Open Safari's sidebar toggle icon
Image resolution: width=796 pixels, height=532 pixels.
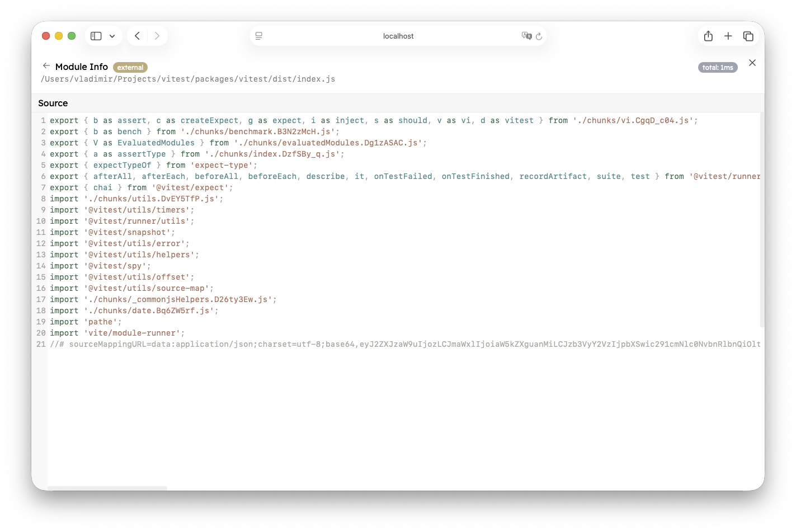pos(96,35)
